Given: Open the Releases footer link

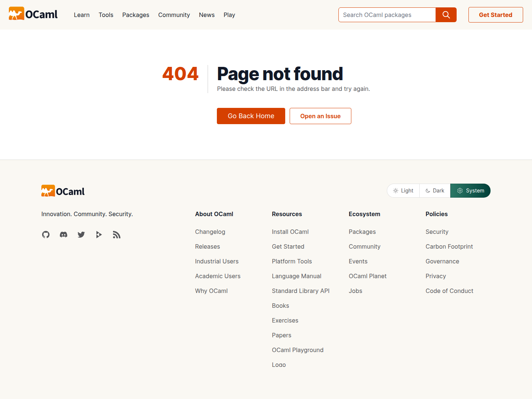Looking at the screenshot, I should 208,246.
